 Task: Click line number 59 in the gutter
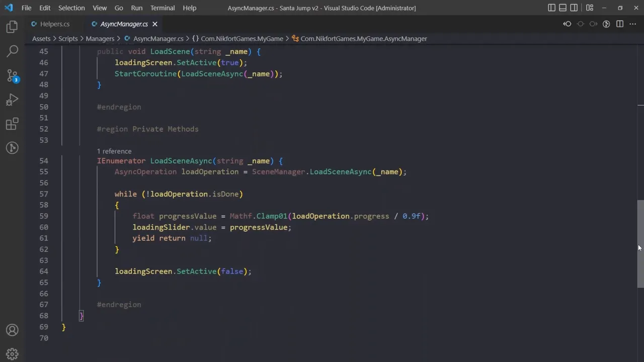point(43,216)
